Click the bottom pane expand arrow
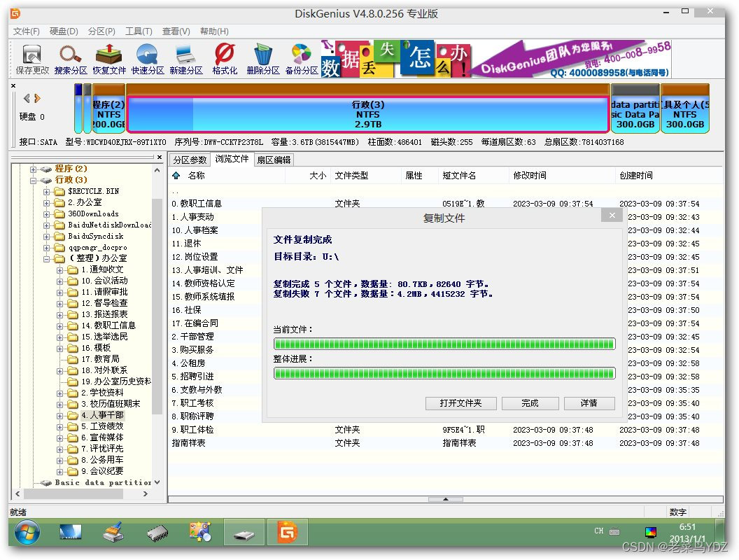 445,499
